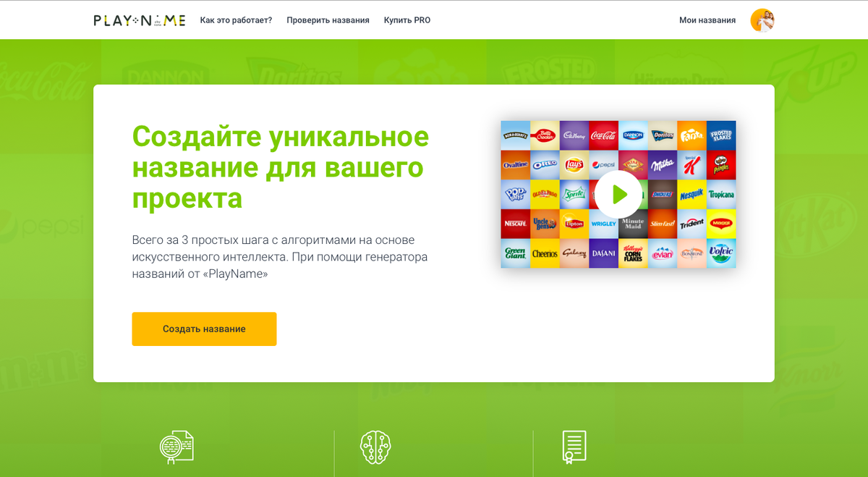The image size is (868, 477).
Task: Select the document search feature icon
Action: click(x=177, y=447)
